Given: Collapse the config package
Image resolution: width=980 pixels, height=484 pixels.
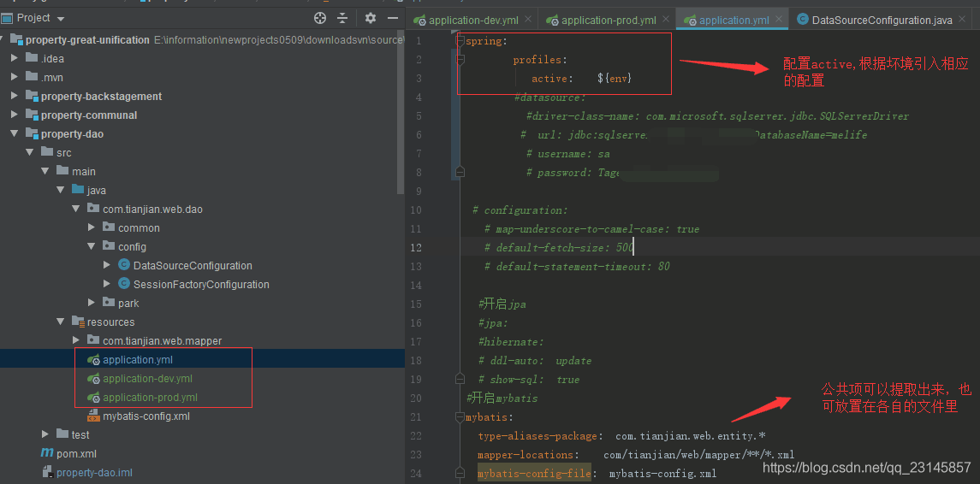Looking at the screenshot, I should [91, 246].
